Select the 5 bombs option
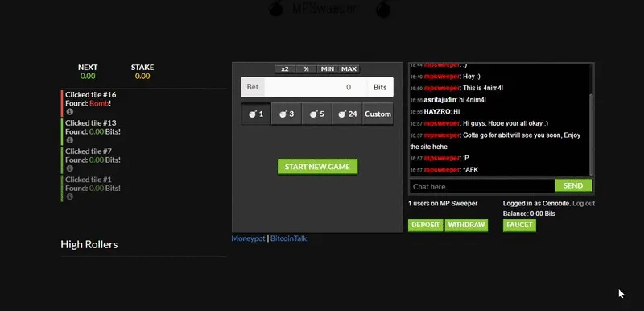The image size is (644, 311). pos(316,114)
